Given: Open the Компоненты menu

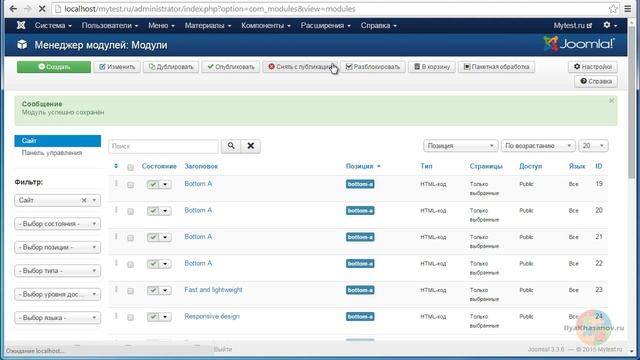Looking at the screenshot, I should 266,25.
